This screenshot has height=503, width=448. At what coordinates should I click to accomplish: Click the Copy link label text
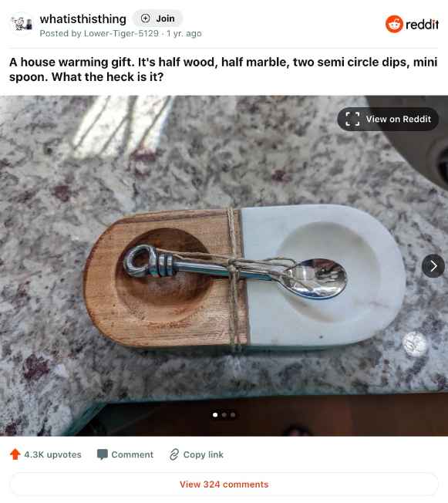coord(204,454)
